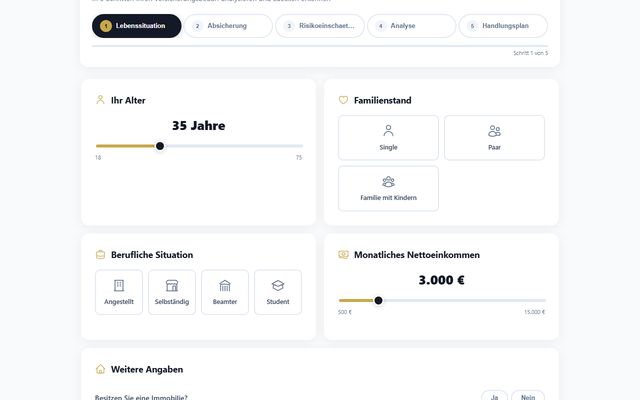Image resolution: width=640 pixels, height=400 pixels.
Task: Click the storefront icon in Selbständig
Action: (x=172, y=285)
